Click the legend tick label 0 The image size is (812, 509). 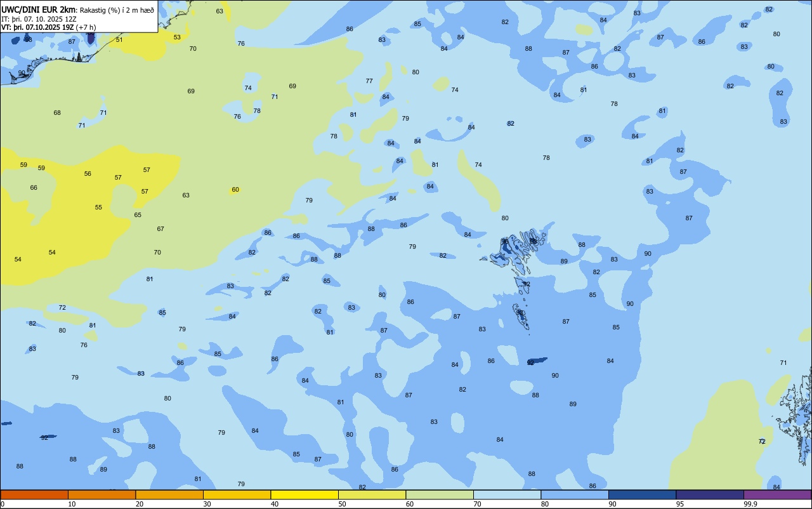3,504
